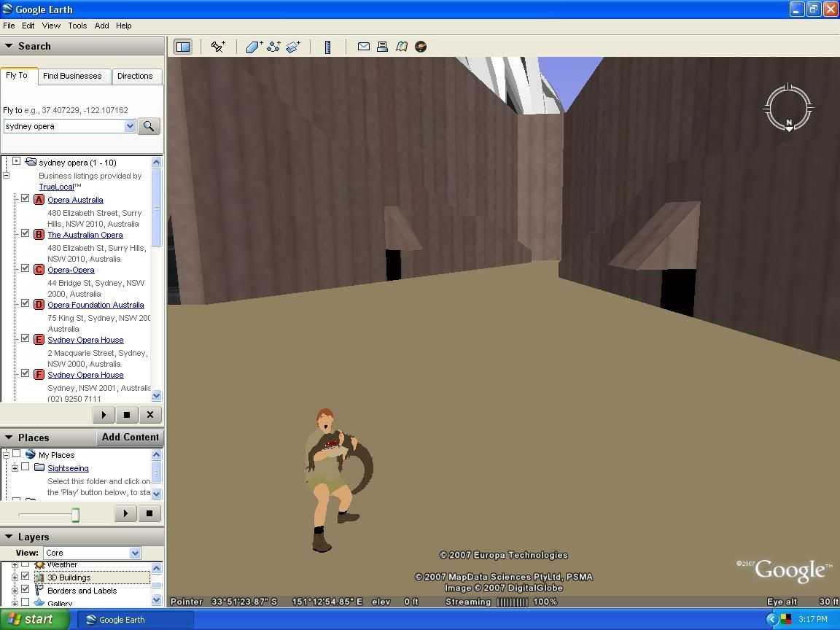Image resolution: width=840 pixels, height=630 pixels.
Task: Collapse the Places panel
Action: [9, 437]
